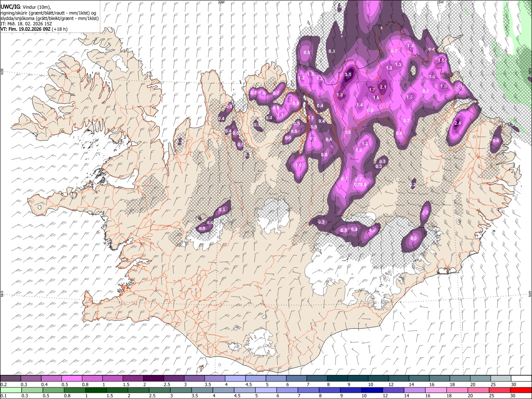Select the palest green rain swatch starting at 0.1
The height and width of the screenshot is (399, 532).
pos(10,390)
